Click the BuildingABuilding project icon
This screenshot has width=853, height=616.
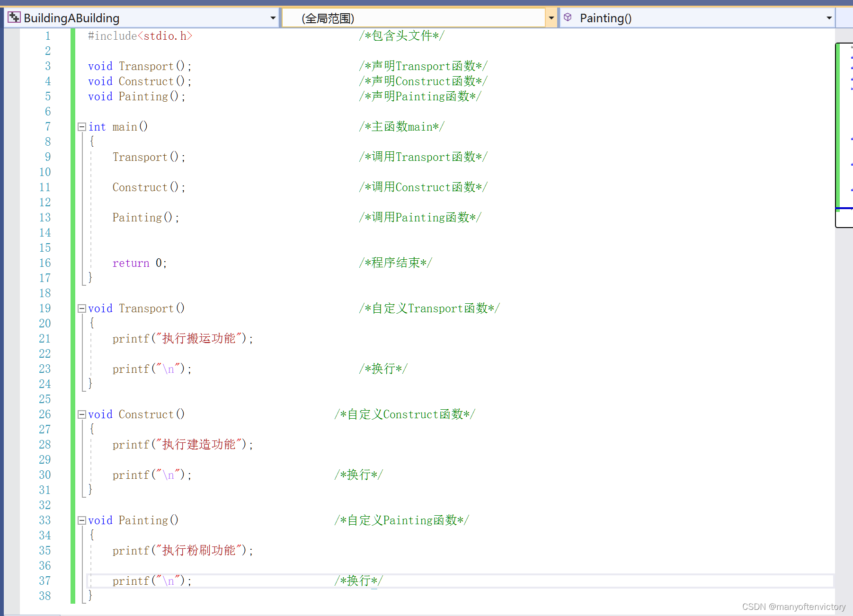tap(14, 18)
